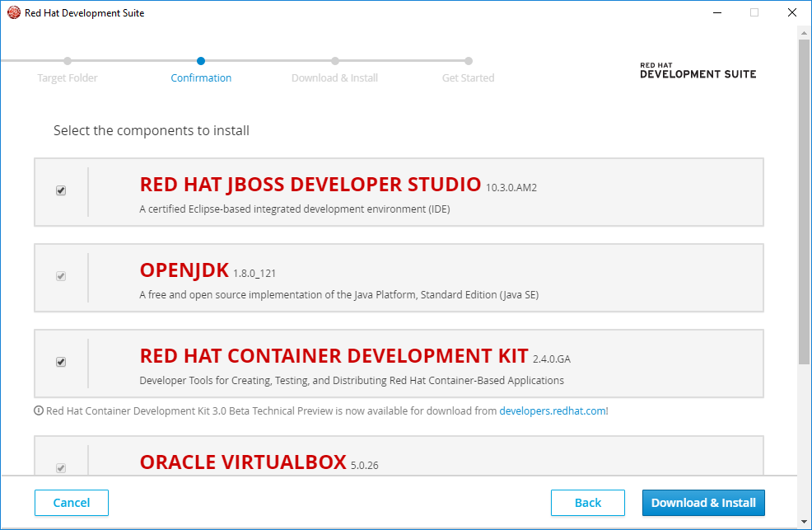Image resolution: width=812 pixels, height=530 pixels.
Task: Click the OPENJDK component panel title
Action: click(x=183, y=270)
